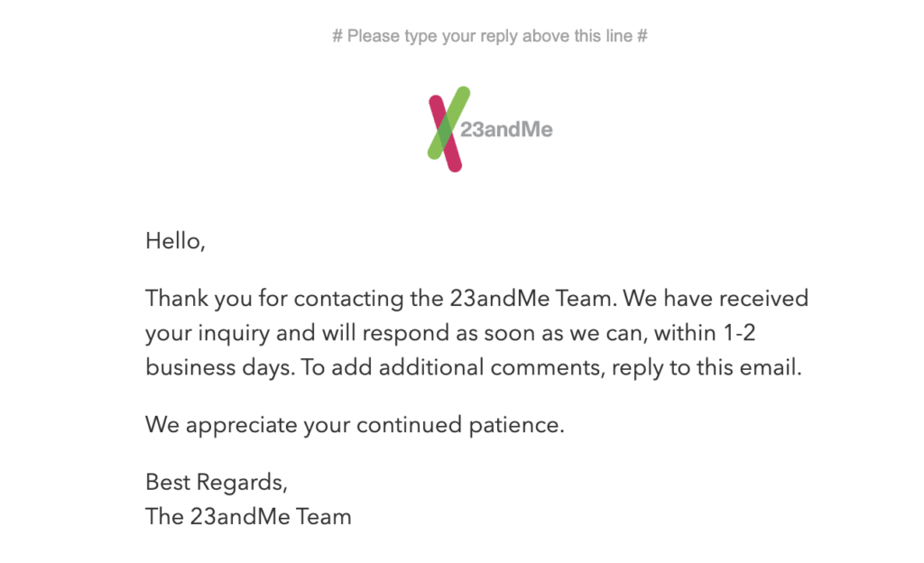This screenshot has height=563, width=924.
Task: Click the 23andMe chromosome X logo icon
Action: point(449,129)
